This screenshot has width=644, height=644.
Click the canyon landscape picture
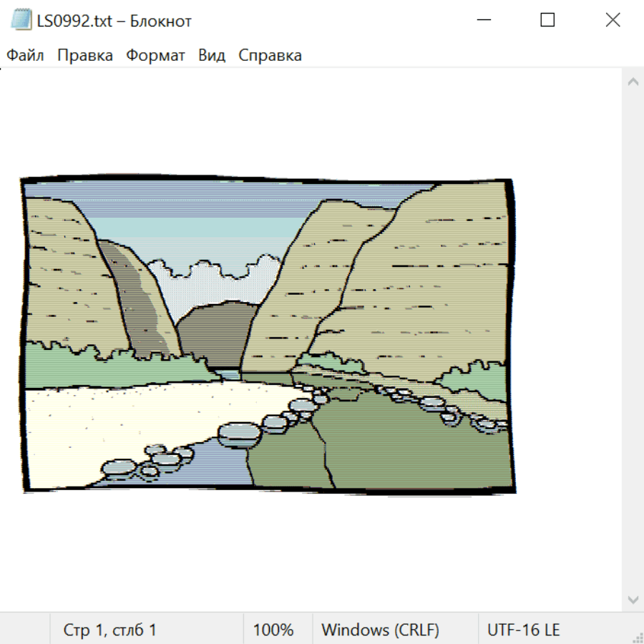click(268, 334)
